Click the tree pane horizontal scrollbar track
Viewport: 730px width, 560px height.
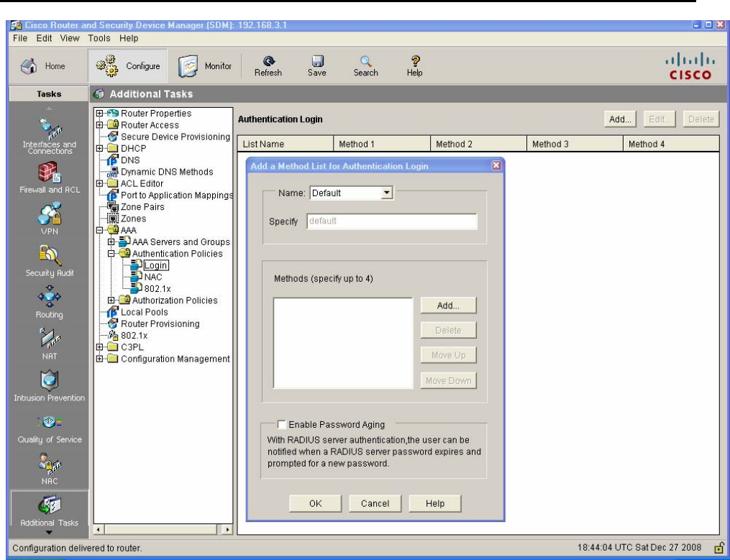coord(161,529)
